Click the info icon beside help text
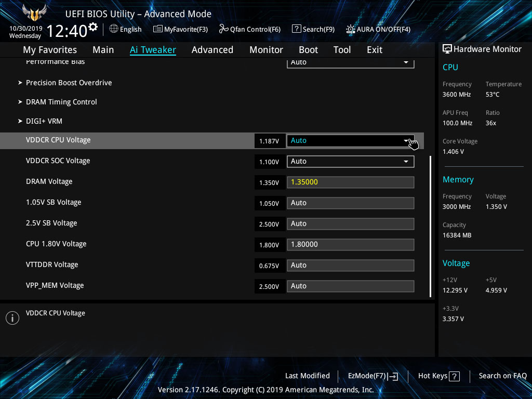532x399 pixels. tap(12, 317)
